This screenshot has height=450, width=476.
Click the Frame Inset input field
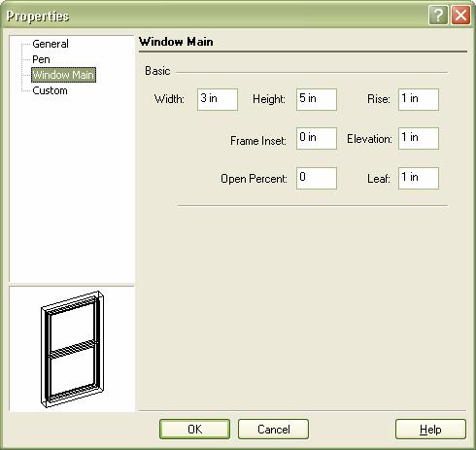coord(317,138)
